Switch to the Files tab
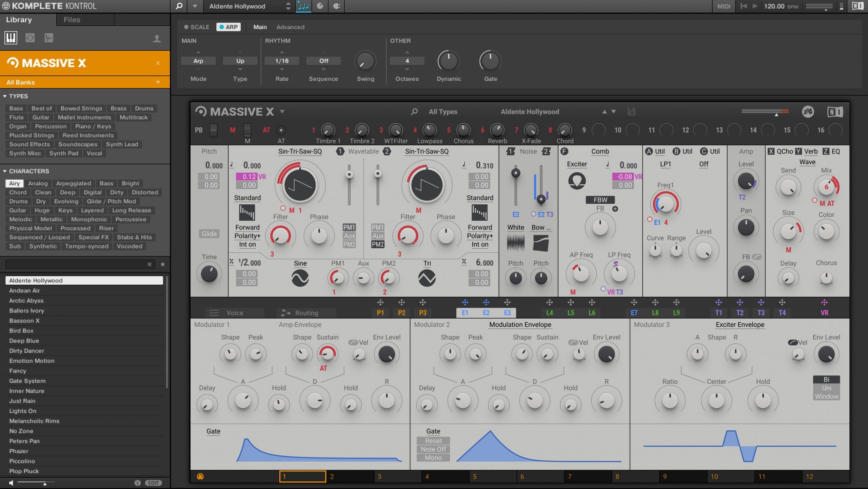The image size is (868, 489). click(x=72, y=20)
